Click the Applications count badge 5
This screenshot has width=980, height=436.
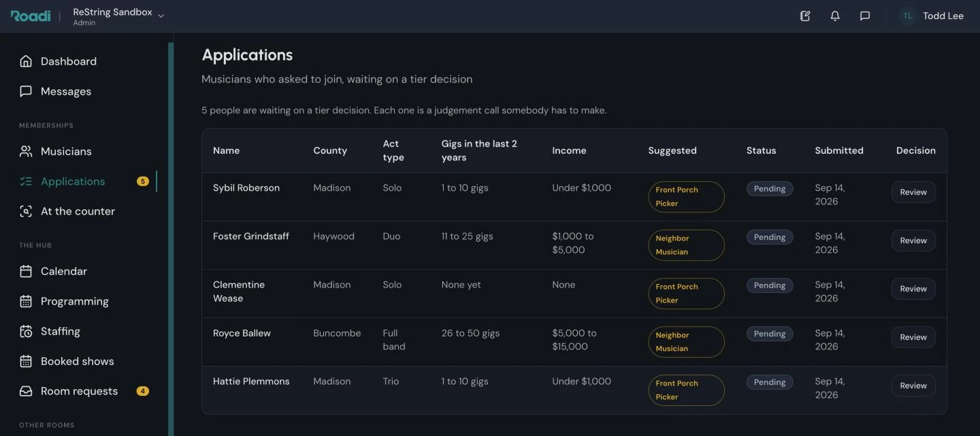pos(143,181)
